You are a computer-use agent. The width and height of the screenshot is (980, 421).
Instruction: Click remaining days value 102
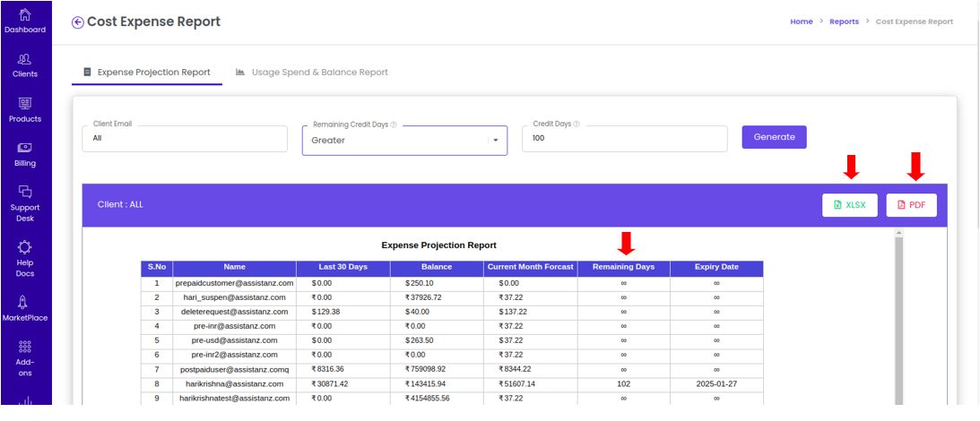(x=624, y=384)
